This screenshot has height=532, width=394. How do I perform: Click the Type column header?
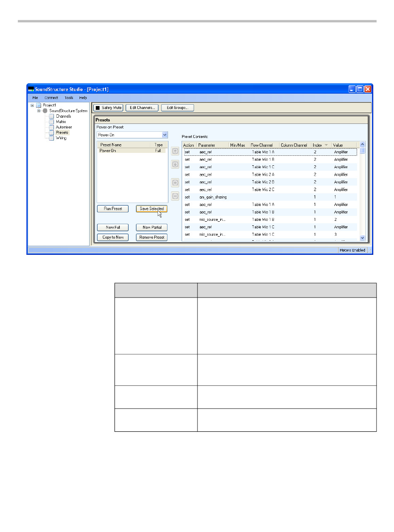159,145
